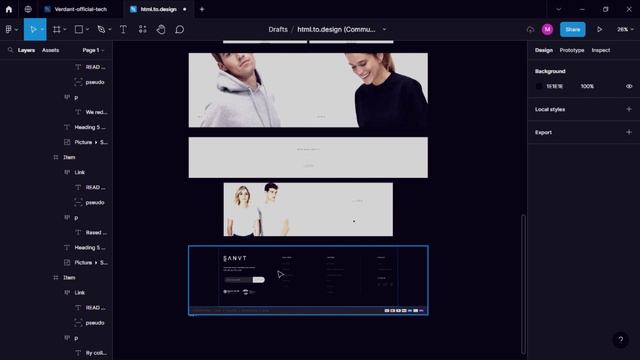Screen dimensions: 640x360
Task: Select the Move tool
Action: (x=33, y=29)
